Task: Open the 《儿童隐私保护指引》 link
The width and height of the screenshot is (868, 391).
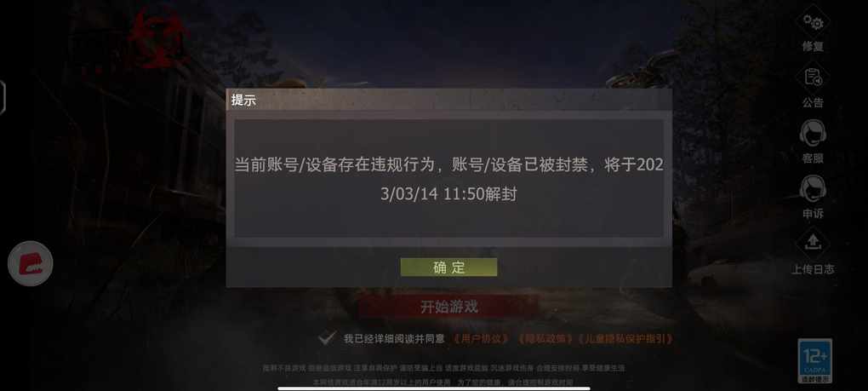Action: [x=625, y=338]
